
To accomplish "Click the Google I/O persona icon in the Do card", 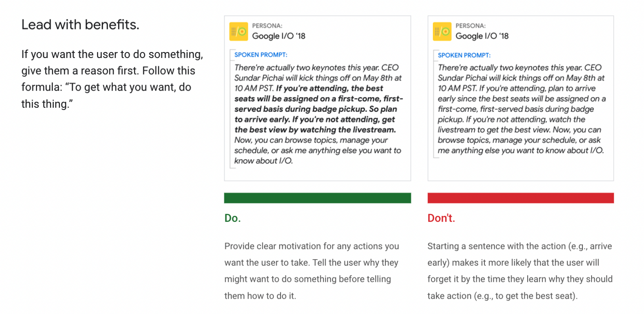I will point(238,31).
